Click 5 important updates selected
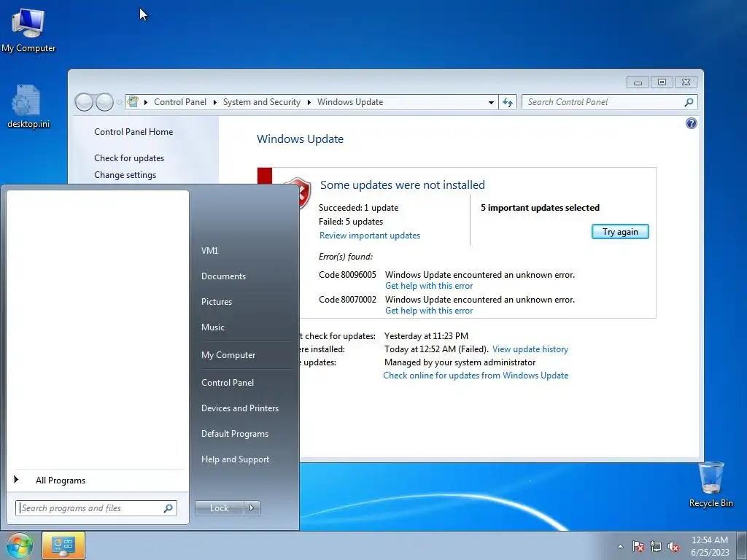747x560 pixels. tap(540, 208)
